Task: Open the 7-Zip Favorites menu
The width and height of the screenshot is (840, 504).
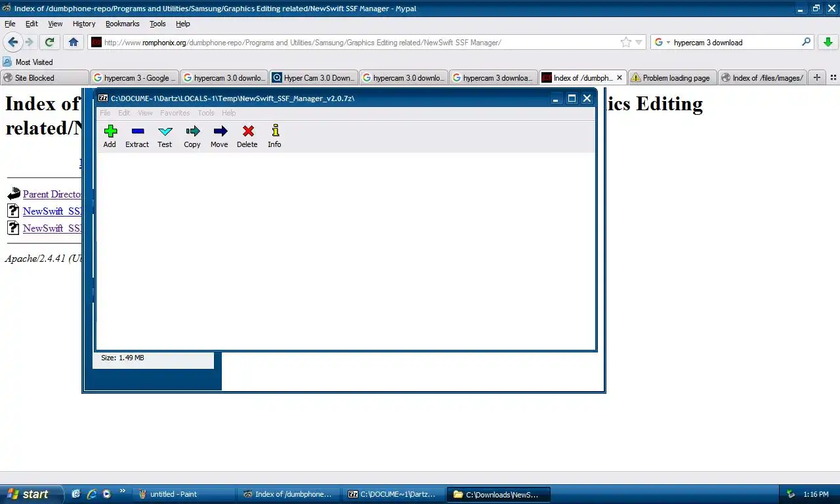Action: coord(175,113)
